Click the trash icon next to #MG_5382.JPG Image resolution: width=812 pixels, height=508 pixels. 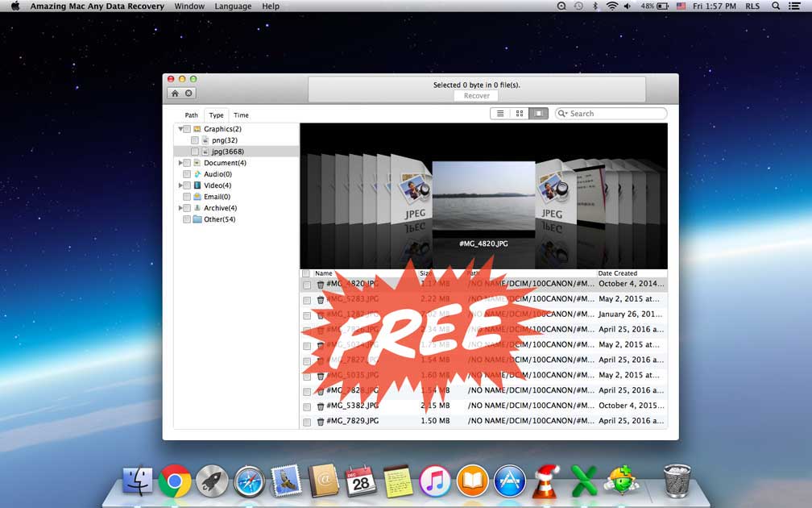(321, 406)
